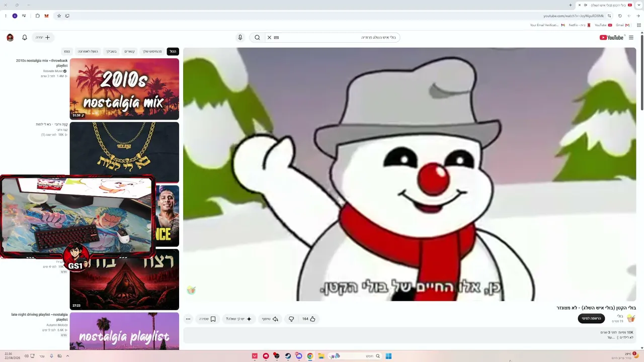The height and width of the screenshot is (362, 644).
Task: Open Steam from the taskbar
Action: 288,356
